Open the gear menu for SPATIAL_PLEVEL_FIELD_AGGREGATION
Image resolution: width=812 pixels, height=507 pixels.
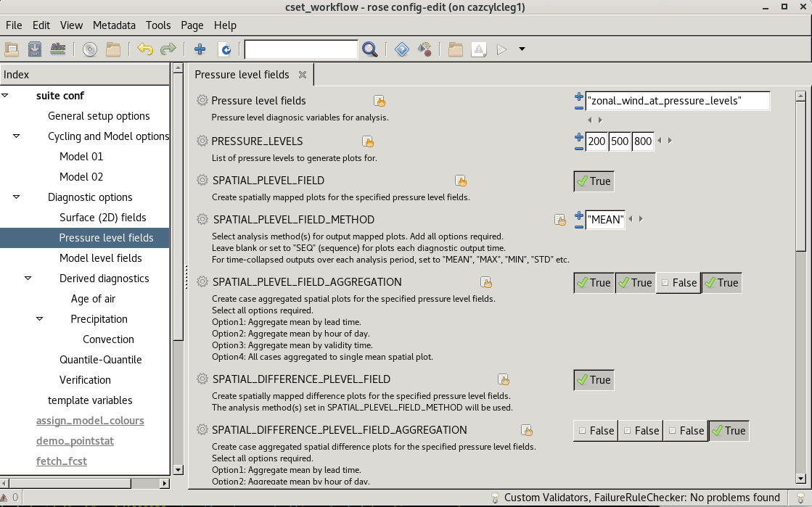(x=202, y=281)
